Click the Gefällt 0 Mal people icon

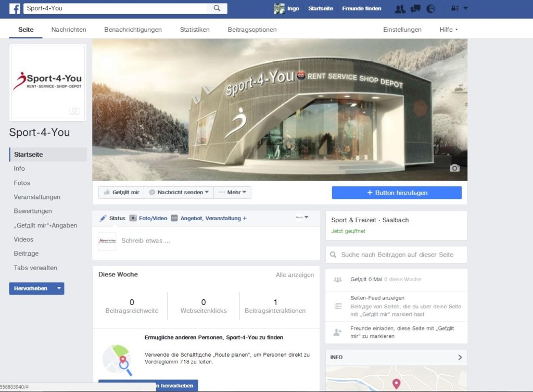pos(337,280)
